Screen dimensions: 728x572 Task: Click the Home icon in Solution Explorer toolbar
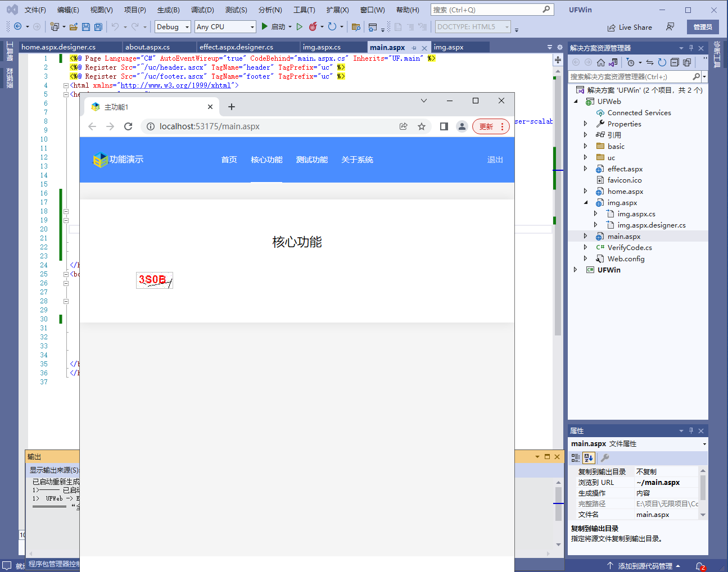601,62
